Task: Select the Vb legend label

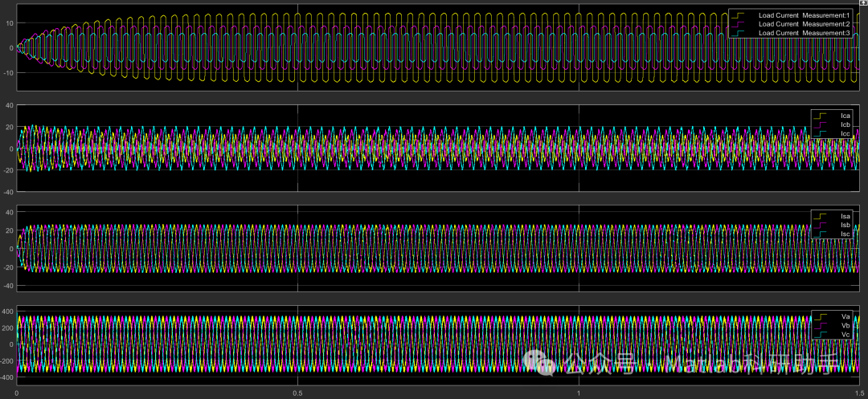Action: (845, 325)
